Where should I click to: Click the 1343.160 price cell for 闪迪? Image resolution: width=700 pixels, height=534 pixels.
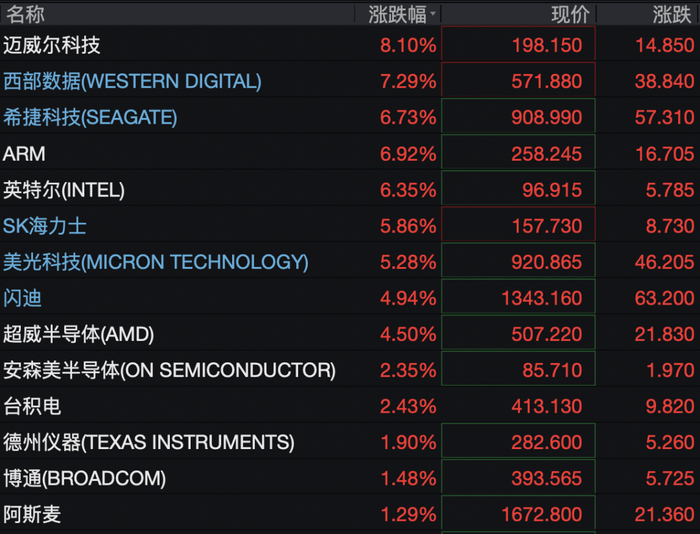click(518, 296)
